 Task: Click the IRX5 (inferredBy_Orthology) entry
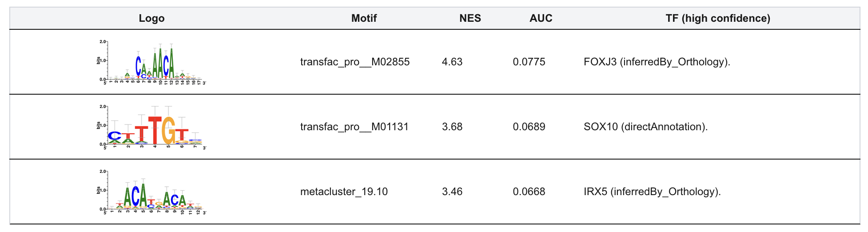point(652,192)
